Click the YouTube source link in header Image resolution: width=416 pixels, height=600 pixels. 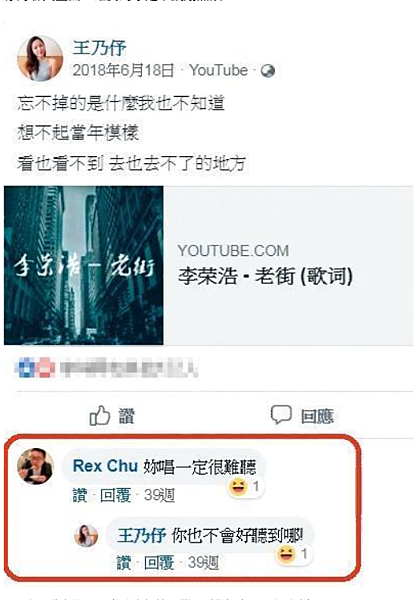point(219,70)
